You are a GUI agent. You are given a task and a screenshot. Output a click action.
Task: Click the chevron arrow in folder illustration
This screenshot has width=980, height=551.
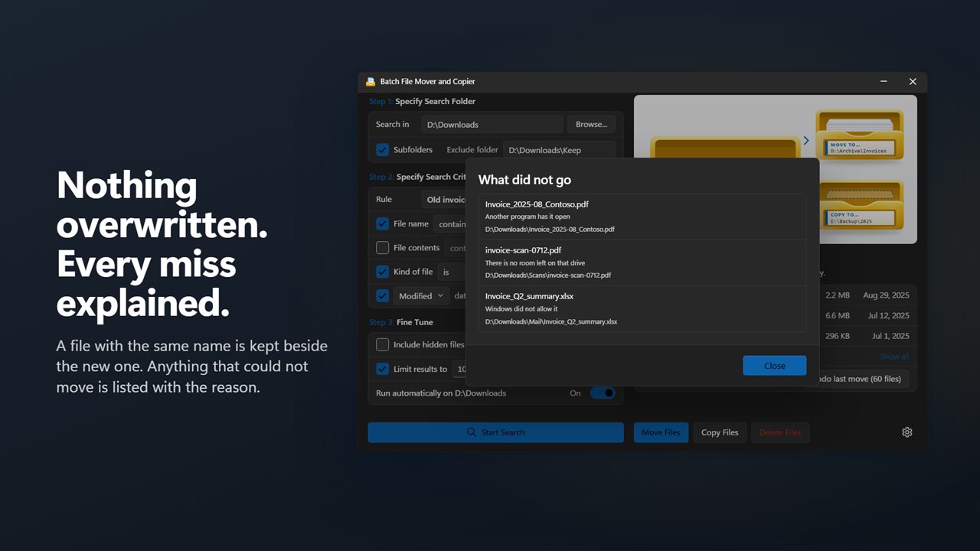coord(806,141)
